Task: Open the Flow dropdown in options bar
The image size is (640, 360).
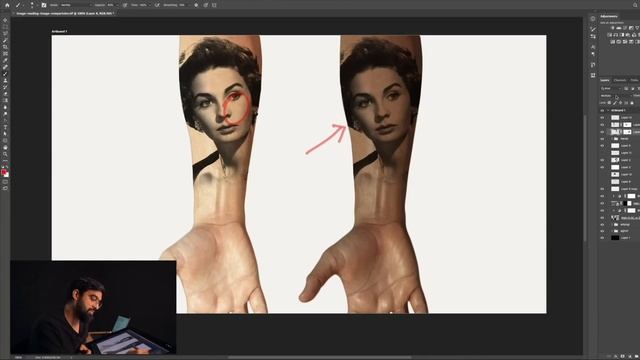Action: coord(150,5)
